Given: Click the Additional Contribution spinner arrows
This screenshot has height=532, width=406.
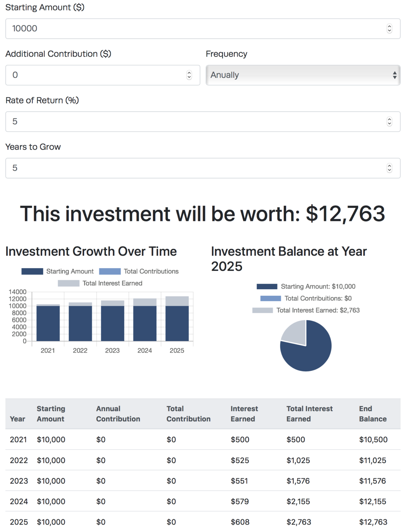Looking at the screenshot, I should pyautogui.click(x=189, y=75).
